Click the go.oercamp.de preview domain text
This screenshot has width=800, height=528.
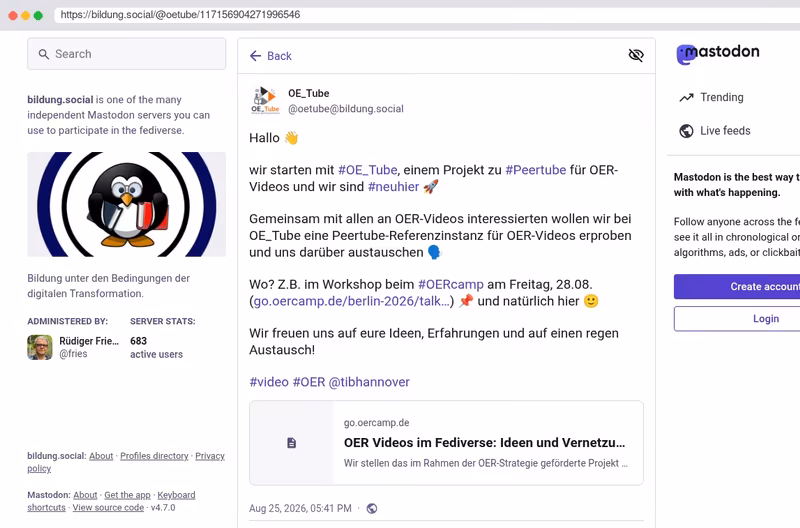[377, 423]
